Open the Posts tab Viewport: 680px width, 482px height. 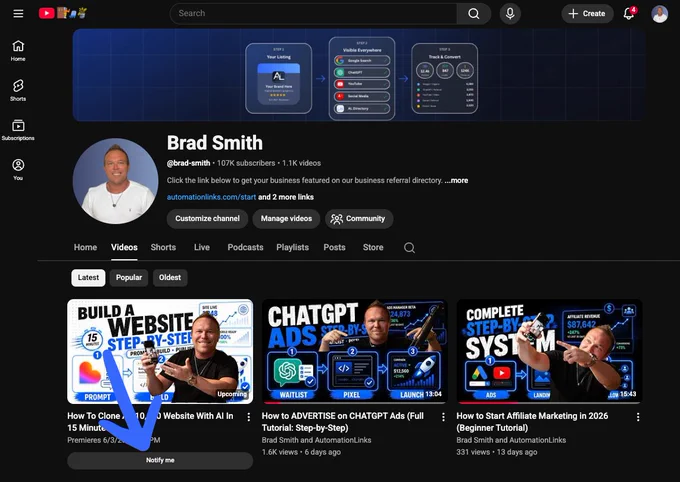pyautogui.click(x=334, y=247)
